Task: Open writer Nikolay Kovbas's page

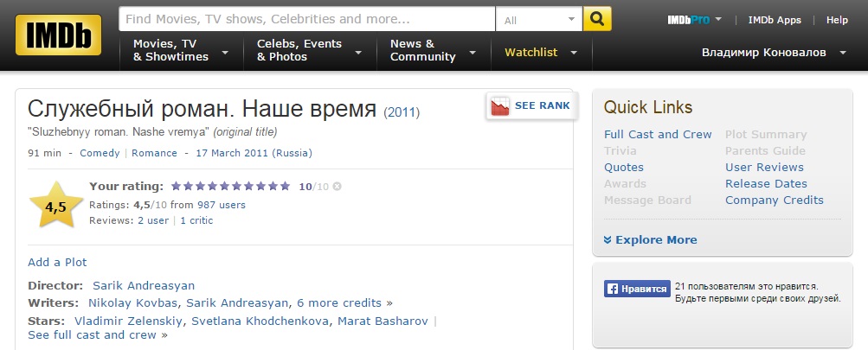Action: [x=133, y=303]
